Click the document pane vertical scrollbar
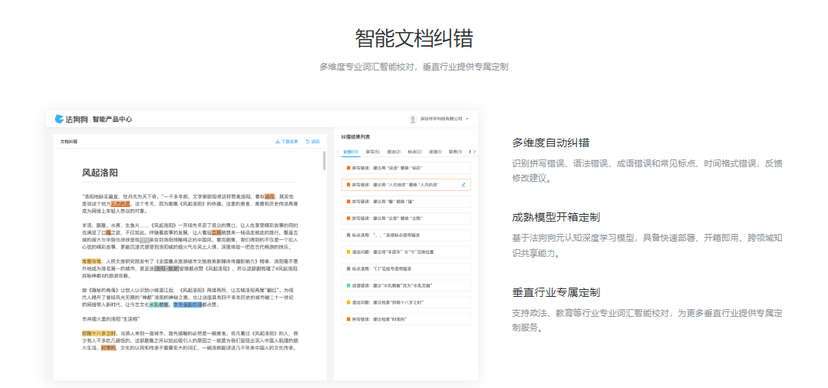This screenshot has height=388, width=828. pos(324,161)
